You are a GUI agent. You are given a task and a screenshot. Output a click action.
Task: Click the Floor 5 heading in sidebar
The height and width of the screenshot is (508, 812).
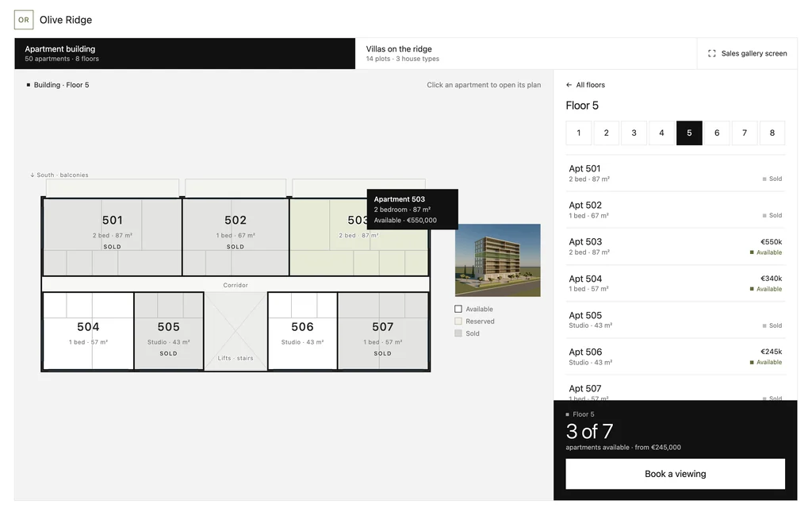582,106
